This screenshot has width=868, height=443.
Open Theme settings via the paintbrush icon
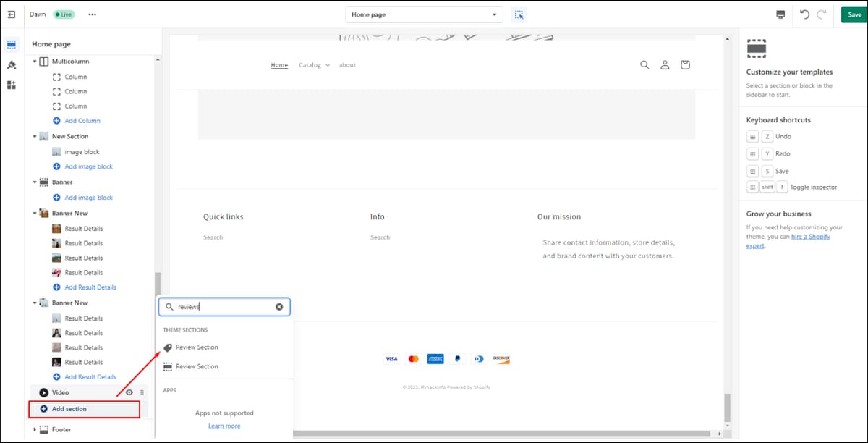pos(12,65)
